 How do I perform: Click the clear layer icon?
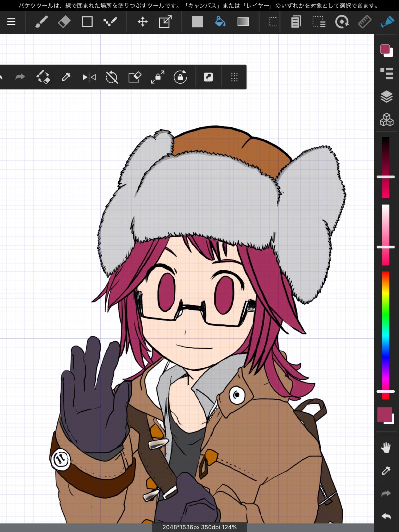click(x=135, y=77)
